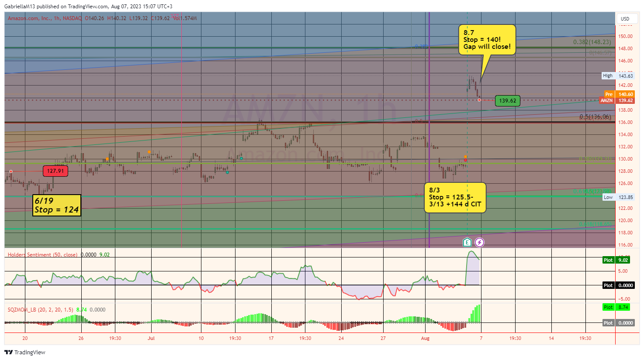
Task: Click the orange Pre 140.60 price tag
Action: point(620,94)
